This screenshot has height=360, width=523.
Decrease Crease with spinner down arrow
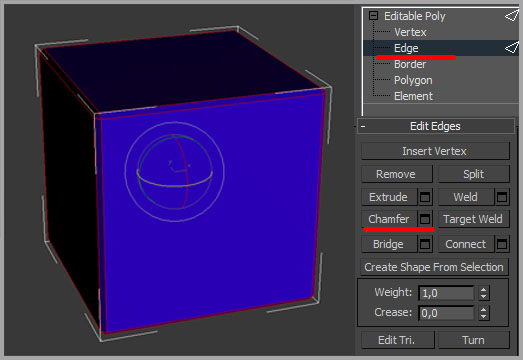(x=484, y=317)
